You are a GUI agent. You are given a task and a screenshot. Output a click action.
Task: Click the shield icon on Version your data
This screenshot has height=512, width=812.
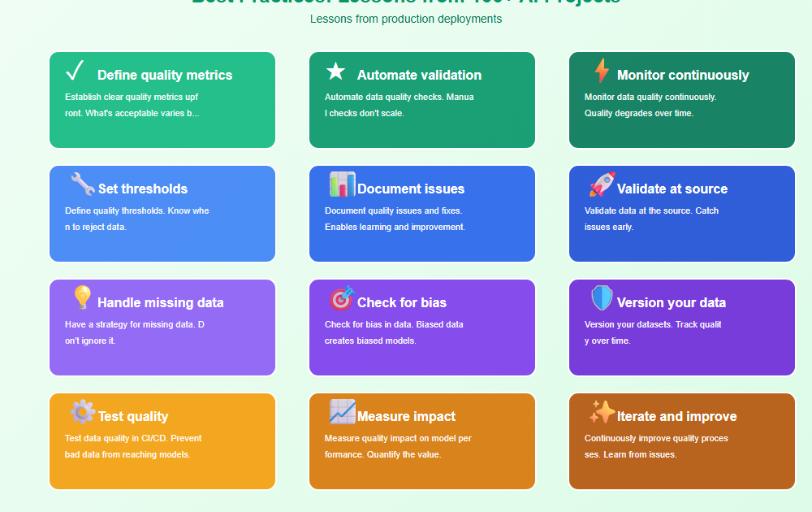click(x=602, y=298)
